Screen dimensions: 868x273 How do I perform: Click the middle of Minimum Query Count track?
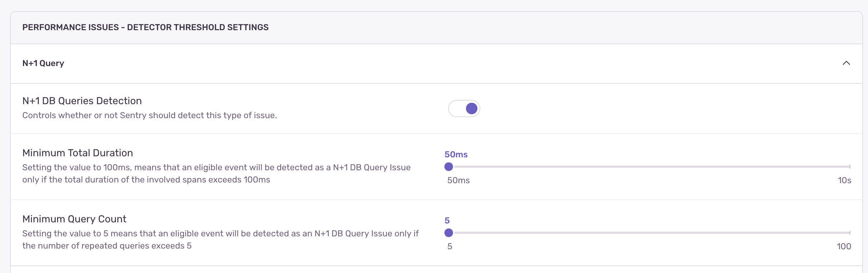650,233
